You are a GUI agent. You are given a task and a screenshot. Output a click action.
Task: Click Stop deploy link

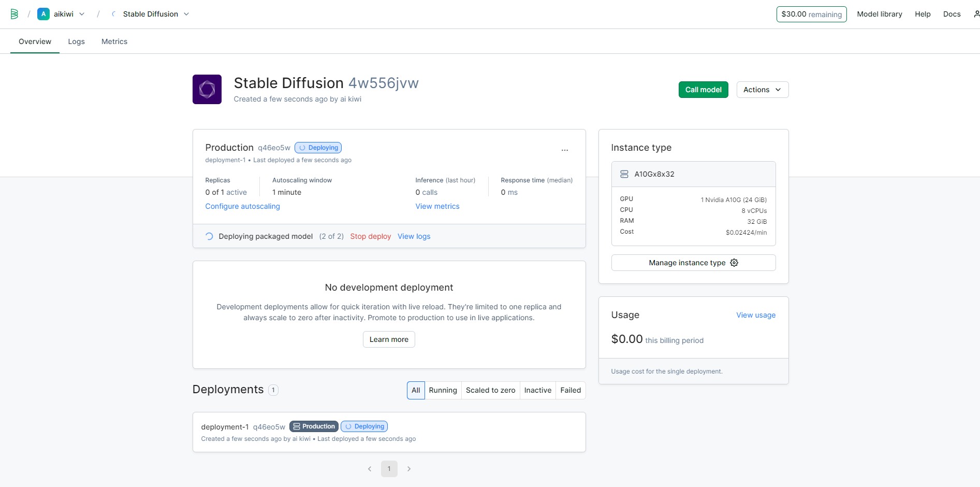pyautogui.click(x=371, y=236)
